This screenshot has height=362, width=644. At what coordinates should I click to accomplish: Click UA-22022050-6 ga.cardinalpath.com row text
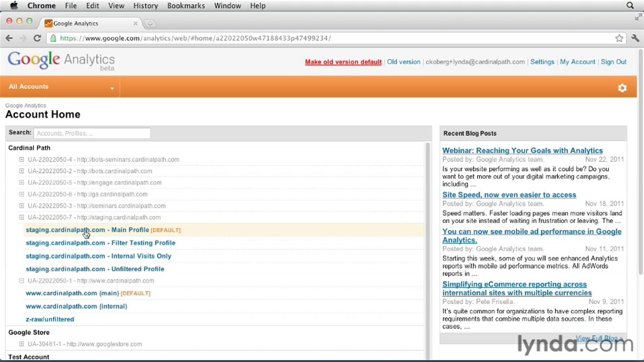tap(88, 194)
